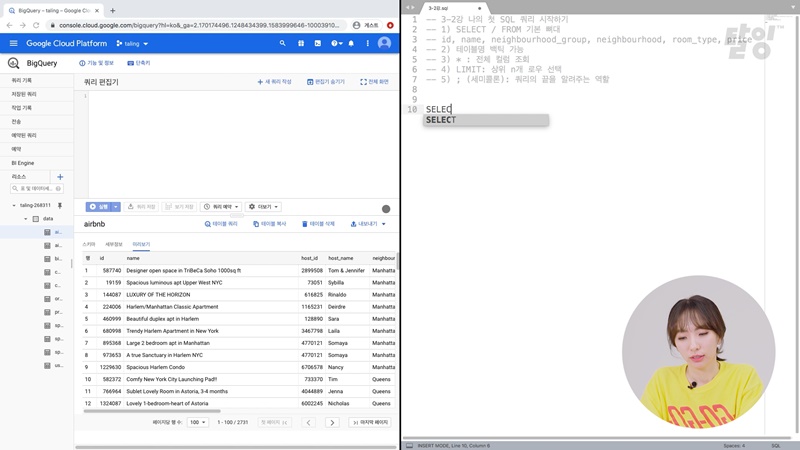The image size is (800, 450).
Task: Go to the next results page arrow
Action: pos(332,422)
